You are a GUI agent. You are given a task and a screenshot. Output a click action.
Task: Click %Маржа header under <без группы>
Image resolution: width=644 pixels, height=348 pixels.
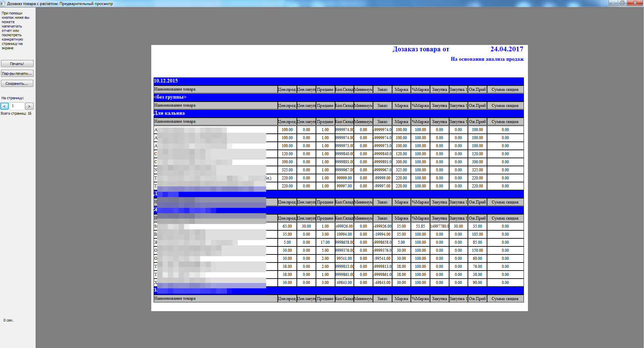420,106
